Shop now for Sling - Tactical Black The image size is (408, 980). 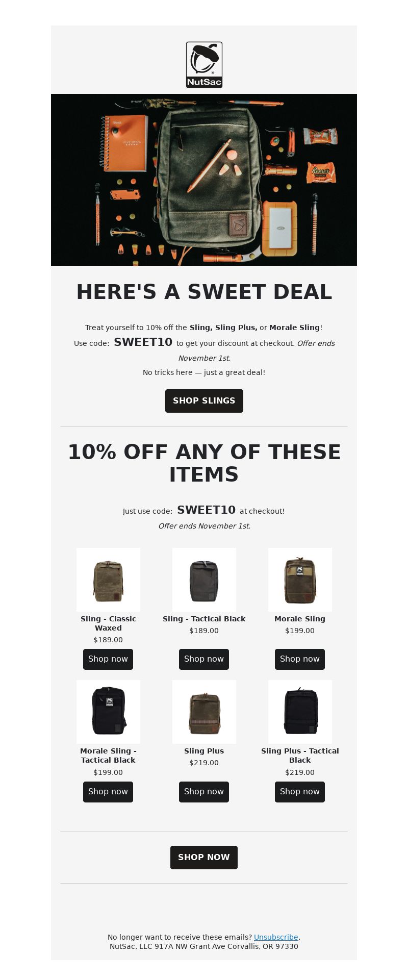[204, 659]
